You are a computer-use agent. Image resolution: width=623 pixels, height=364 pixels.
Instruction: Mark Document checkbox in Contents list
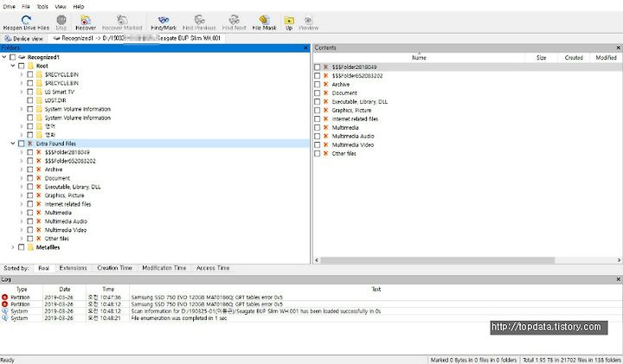click(317, 93)
